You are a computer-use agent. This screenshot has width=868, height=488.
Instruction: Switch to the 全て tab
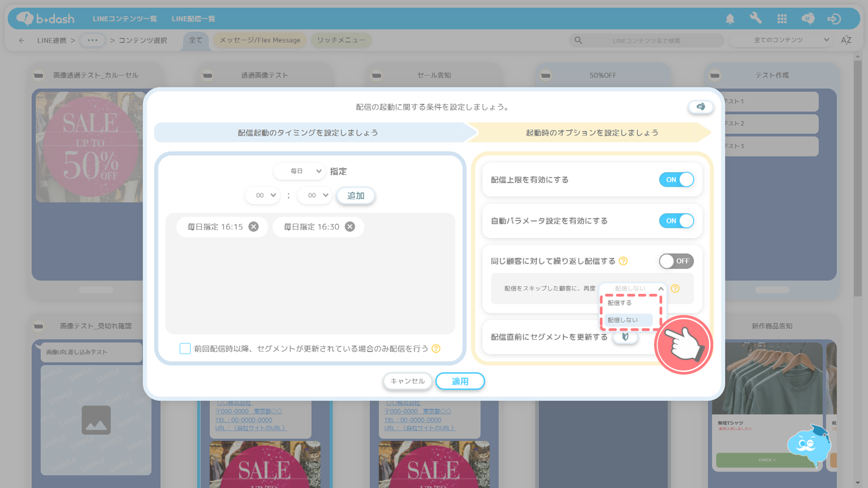click(x=196, y=40)
